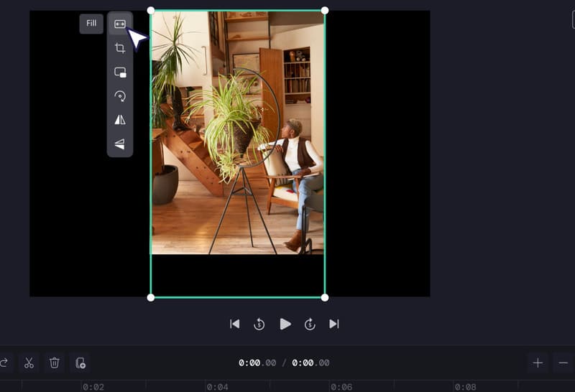This screenshot has height=392, width=575.
Task: Click the Fill/Fit toggle icon
Action: 120,24
